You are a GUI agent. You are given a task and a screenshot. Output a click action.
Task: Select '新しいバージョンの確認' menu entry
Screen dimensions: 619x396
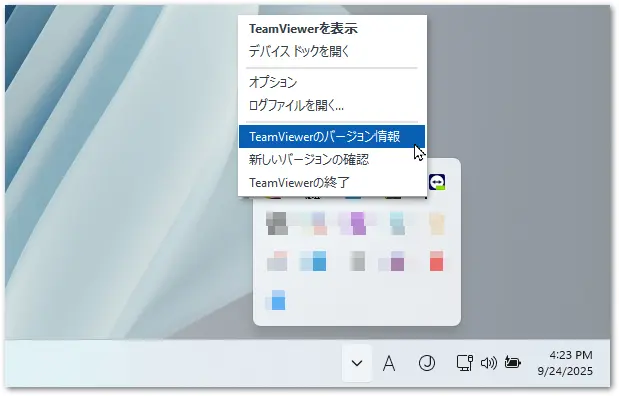[332, 160]
